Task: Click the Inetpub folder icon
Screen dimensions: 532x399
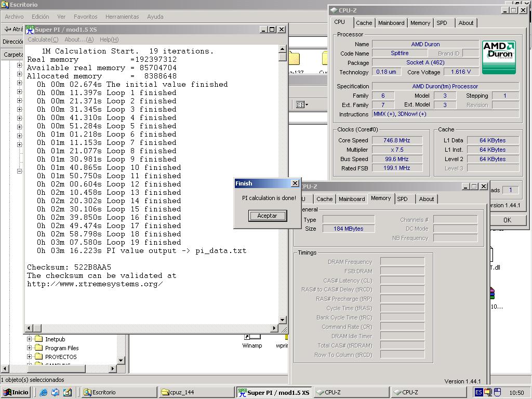Action: 39,339
